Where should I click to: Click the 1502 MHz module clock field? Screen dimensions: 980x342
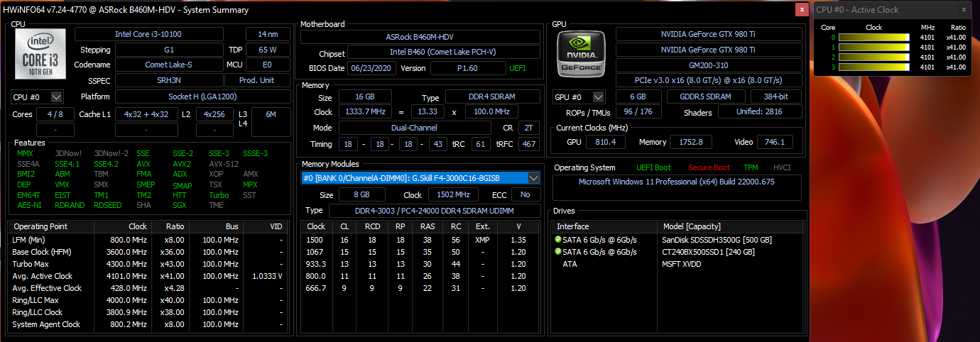point(452,194)
